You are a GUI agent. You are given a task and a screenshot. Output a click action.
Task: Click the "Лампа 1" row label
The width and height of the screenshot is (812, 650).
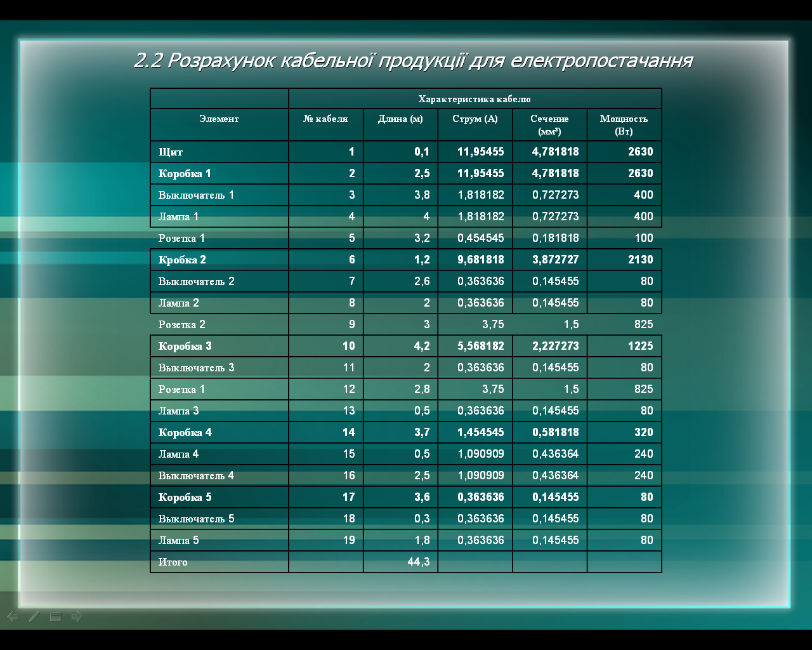(178, 217)
